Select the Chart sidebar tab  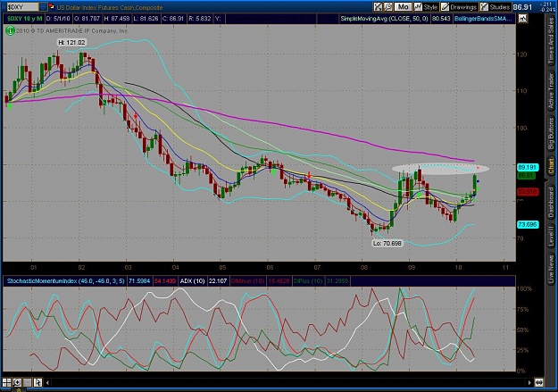[x=551, y=166]
